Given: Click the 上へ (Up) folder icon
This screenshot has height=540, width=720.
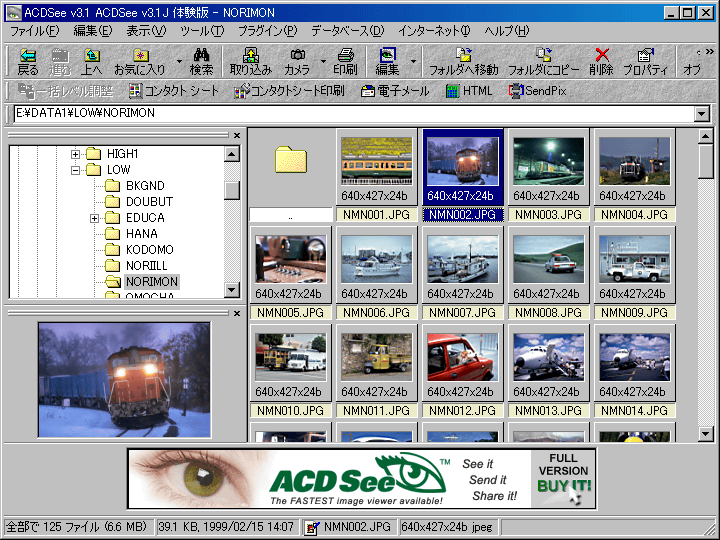Looking at the screenshot, I should coord(91,62).
